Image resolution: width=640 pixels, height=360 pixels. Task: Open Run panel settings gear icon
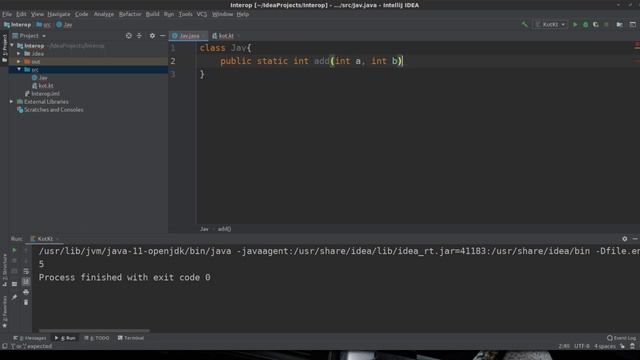624,239
